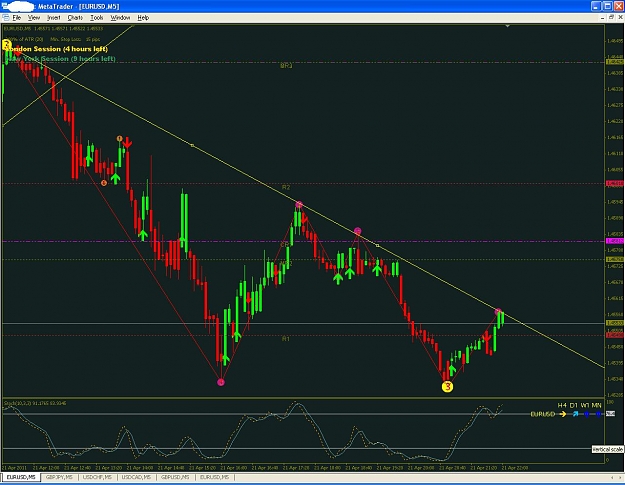Minimize the inner chart window from menu bar
625x485 pixels.
[603, 17]
